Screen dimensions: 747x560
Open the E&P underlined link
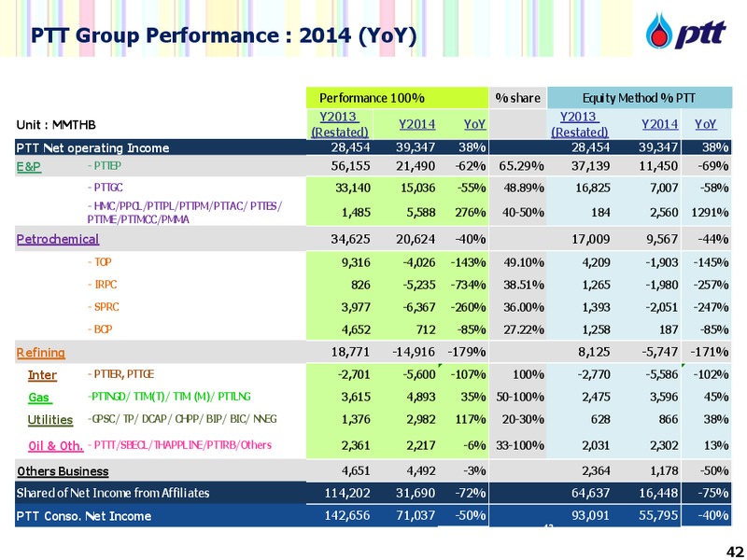[29, 167]
